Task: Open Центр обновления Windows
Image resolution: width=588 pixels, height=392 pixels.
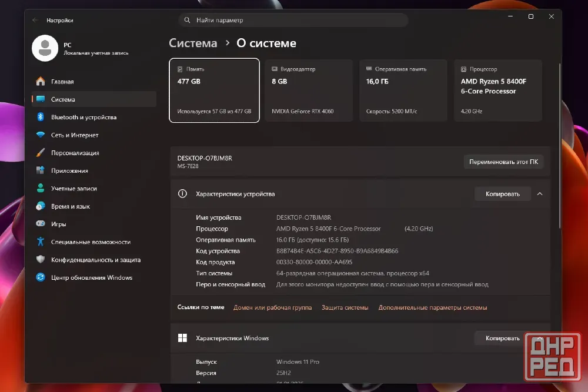Action: coord(94,277)
